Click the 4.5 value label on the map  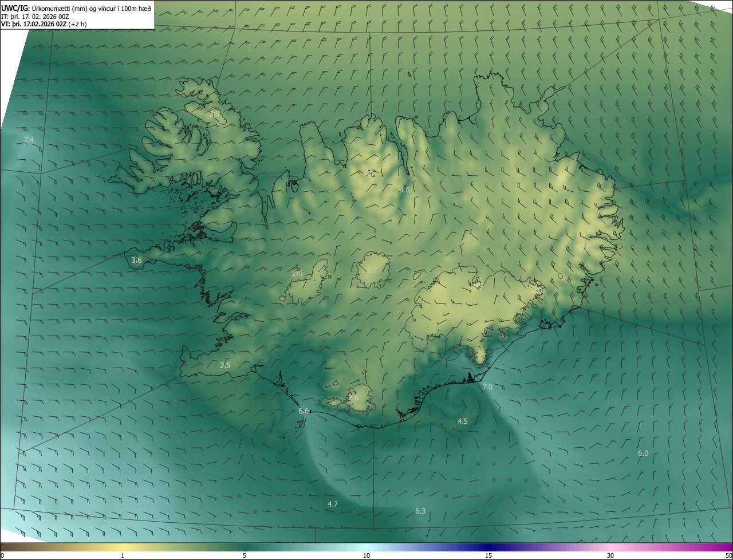click(462, 421)
